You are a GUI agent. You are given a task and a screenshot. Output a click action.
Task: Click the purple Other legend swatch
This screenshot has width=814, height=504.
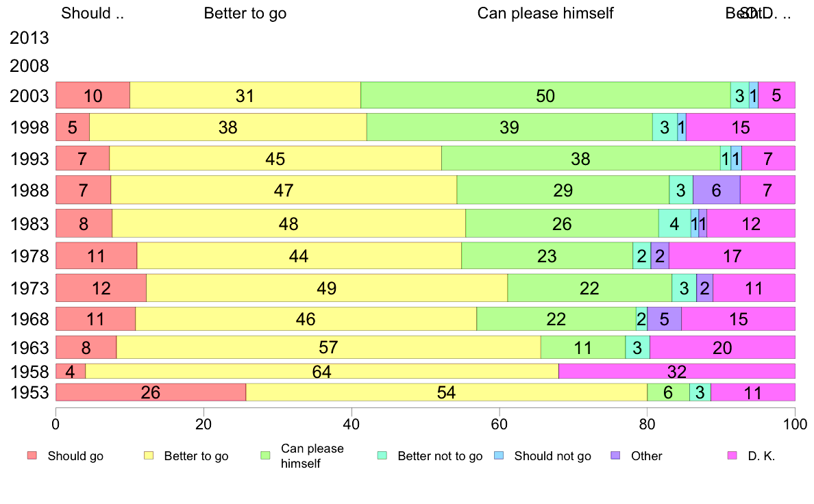point(616,456)
